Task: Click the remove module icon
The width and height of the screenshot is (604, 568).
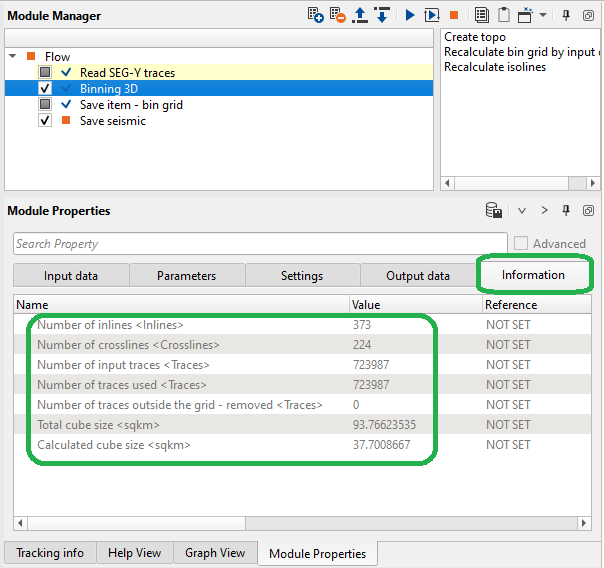Action: pyautogui.click(x=338, y=15)
